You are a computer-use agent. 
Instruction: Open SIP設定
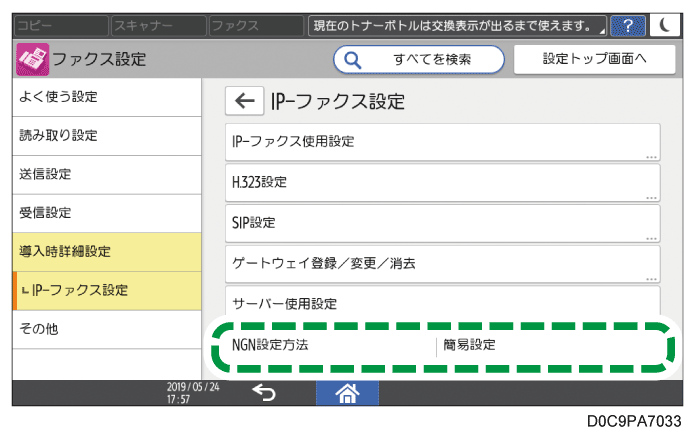[x=442, y=223]
